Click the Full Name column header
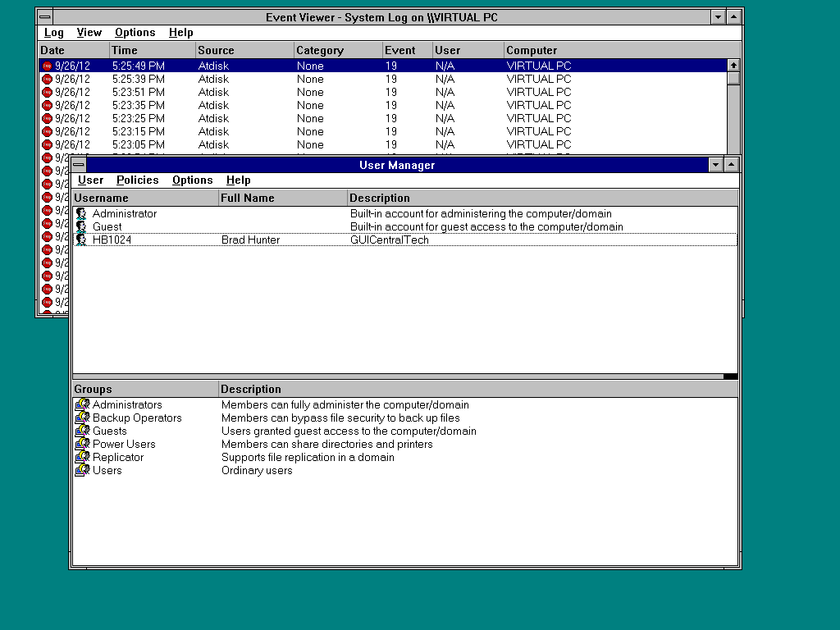 pos(283,199)
